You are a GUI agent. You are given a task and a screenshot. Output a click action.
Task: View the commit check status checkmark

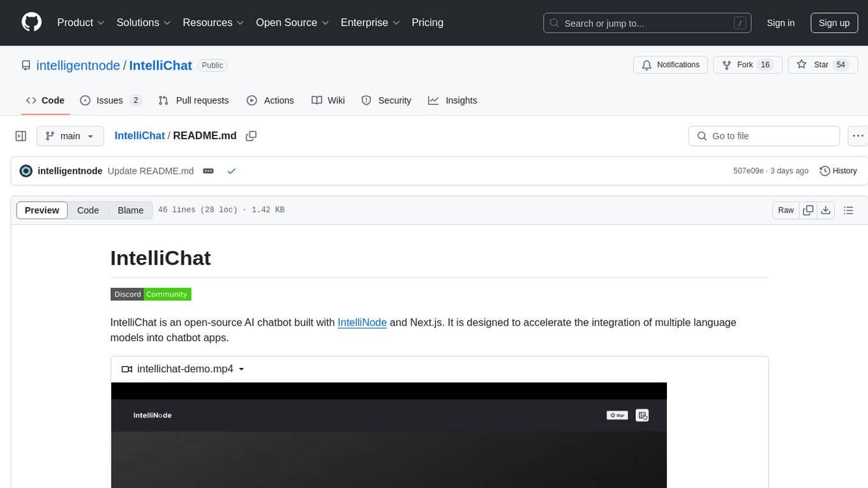coord(232,171)
